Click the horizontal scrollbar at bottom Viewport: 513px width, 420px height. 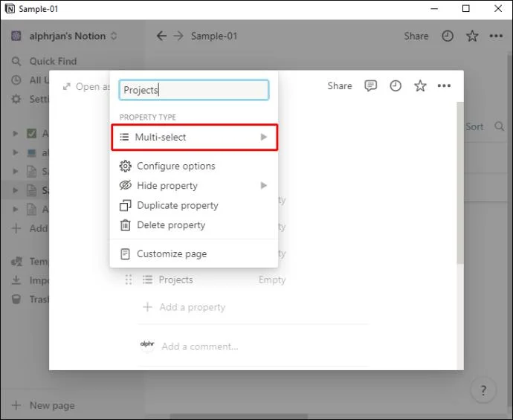point(239,417)
